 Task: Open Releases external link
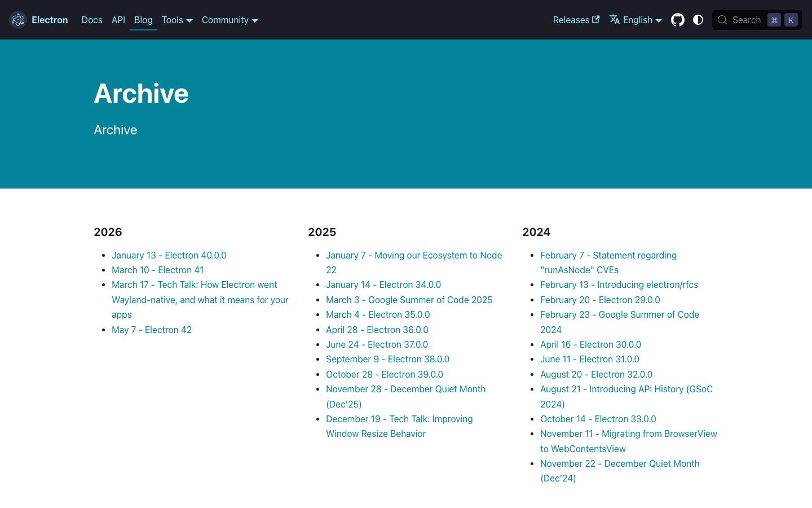pos(576,20)
